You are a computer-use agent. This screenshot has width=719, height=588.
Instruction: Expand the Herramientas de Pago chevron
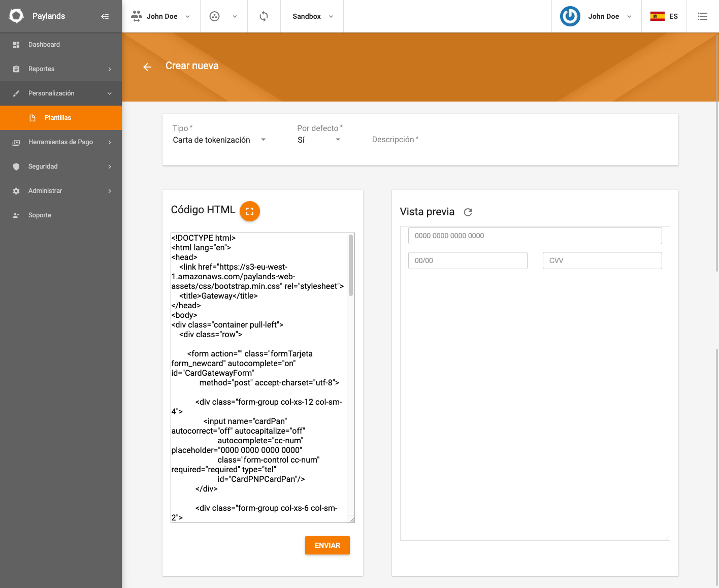click(x=110, y=142)
